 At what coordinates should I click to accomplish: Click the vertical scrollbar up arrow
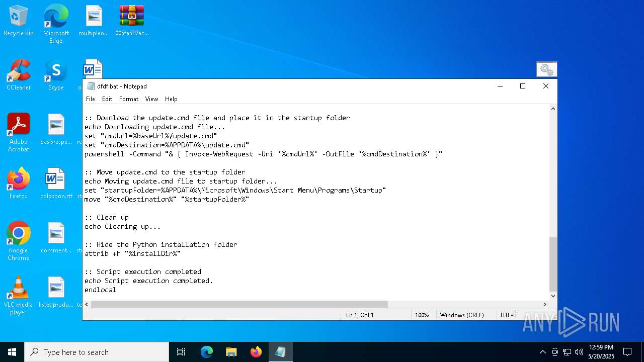pos(553,109)
